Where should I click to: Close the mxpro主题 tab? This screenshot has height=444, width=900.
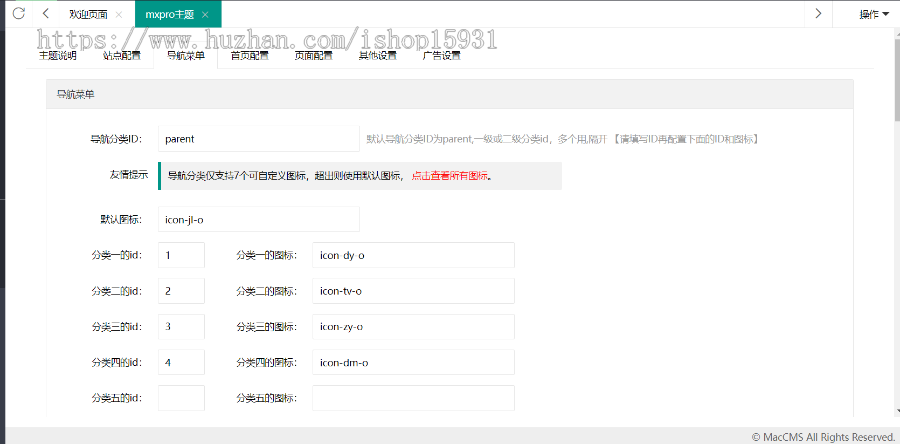tap(205, 15)
